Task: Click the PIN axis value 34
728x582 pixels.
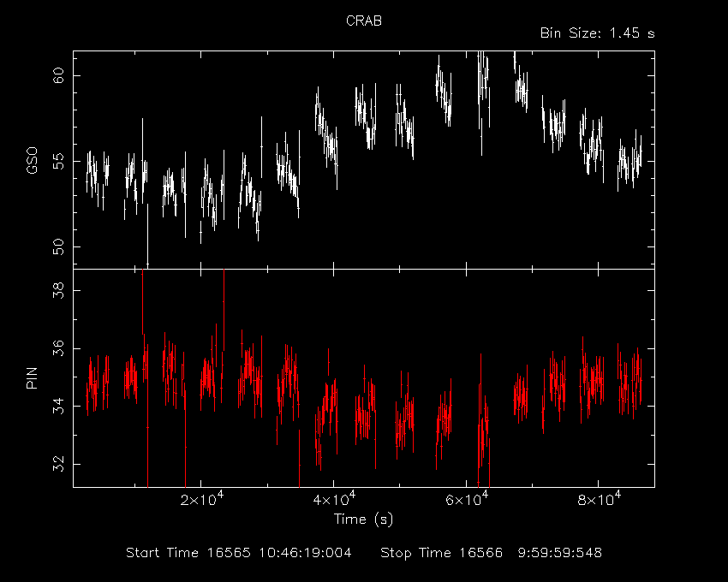Action: [x=58, y=406]
